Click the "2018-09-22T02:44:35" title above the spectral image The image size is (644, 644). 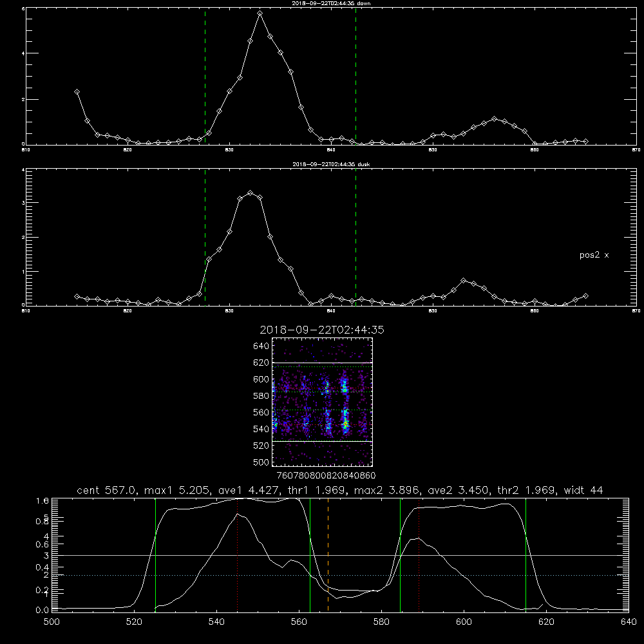tap(322, 330)
